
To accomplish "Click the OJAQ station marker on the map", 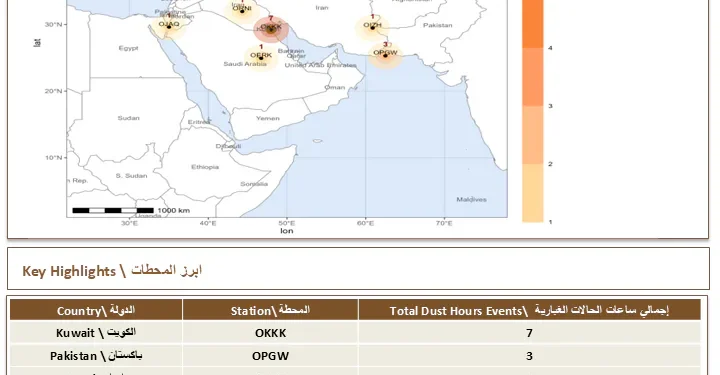I will coord(169,27).
